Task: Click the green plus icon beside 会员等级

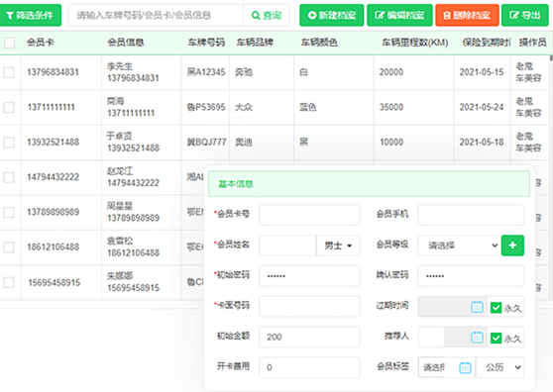Action: point(512,245)
